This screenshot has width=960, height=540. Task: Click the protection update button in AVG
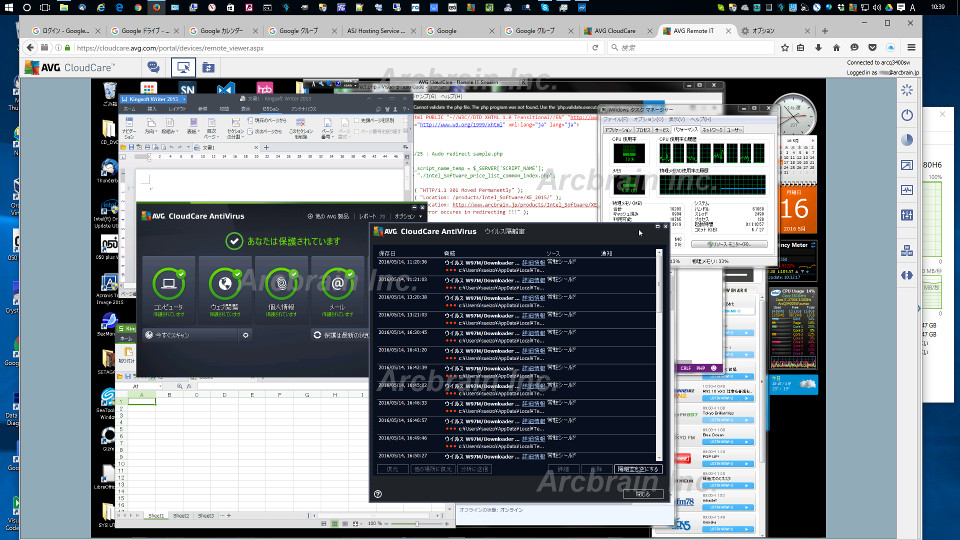[340, 335]
